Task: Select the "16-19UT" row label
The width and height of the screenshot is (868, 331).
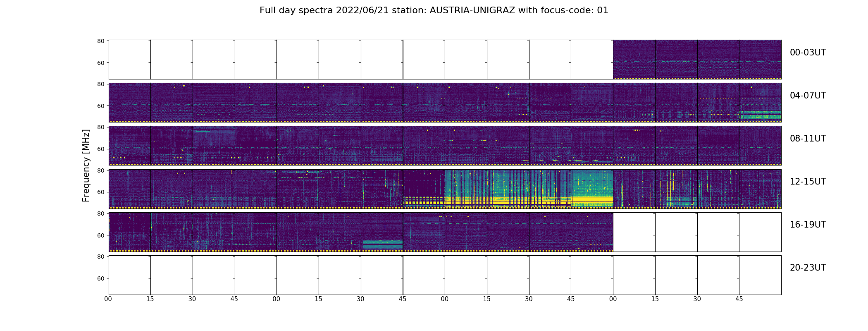Action: click(808, 225)
